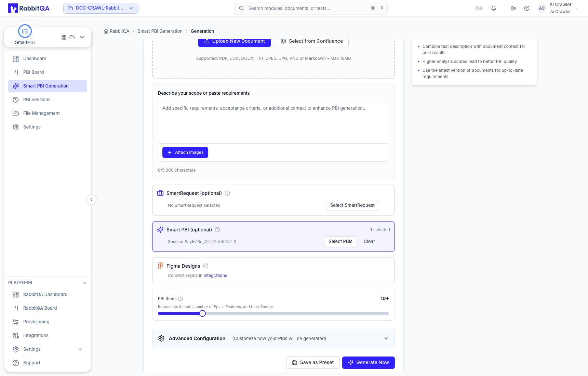
Task: Open Provisioning page
Action: pos(48,322)
